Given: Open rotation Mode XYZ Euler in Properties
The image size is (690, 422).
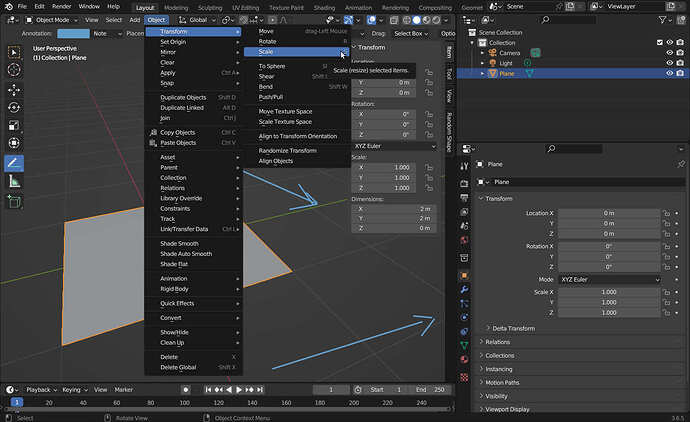Looking at the screenshot, I should 609,279.
